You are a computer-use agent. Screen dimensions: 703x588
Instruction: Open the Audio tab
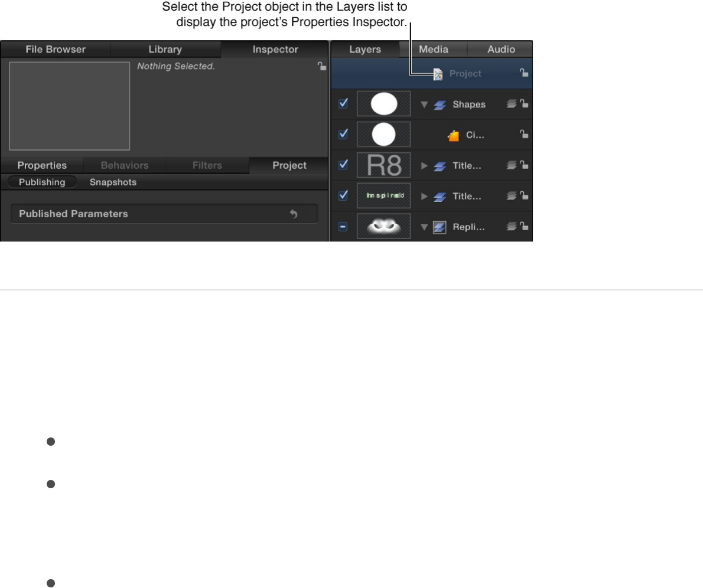[x=501, y=50]
